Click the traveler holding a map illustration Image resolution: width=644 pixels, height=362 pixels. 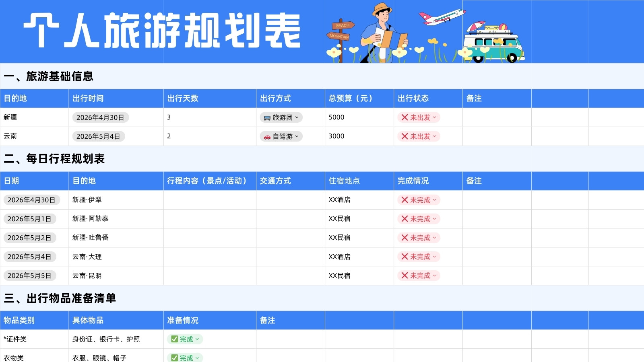point(384,33)
